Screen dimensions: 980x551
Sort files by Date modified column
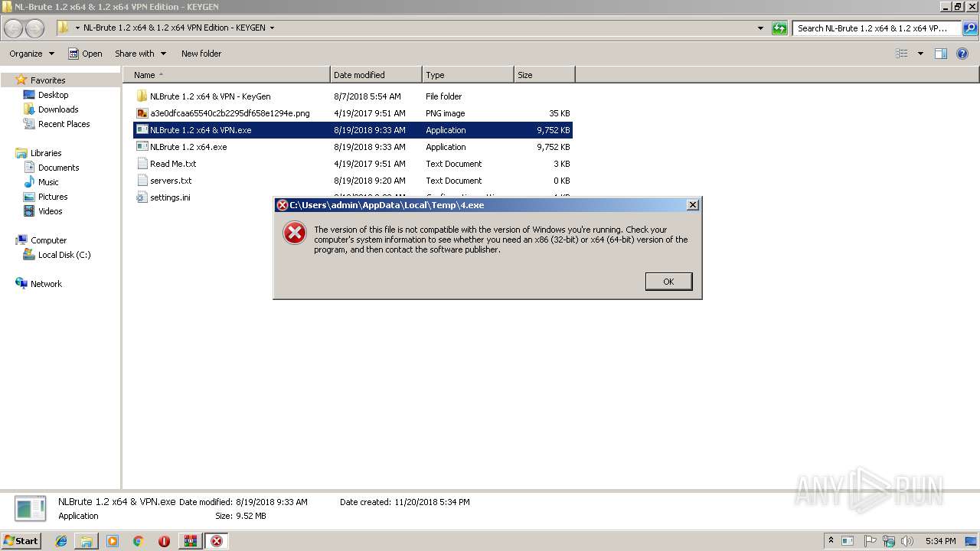pyautogui.click(x=376, y=75)
